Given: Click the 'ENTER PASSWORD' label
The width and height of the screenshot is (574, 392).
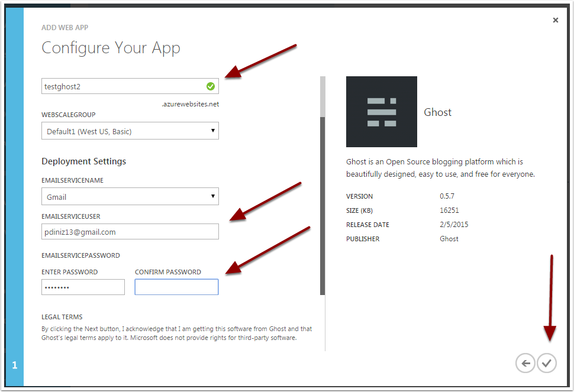Looking at the screenshot, I should click(70, 272).
